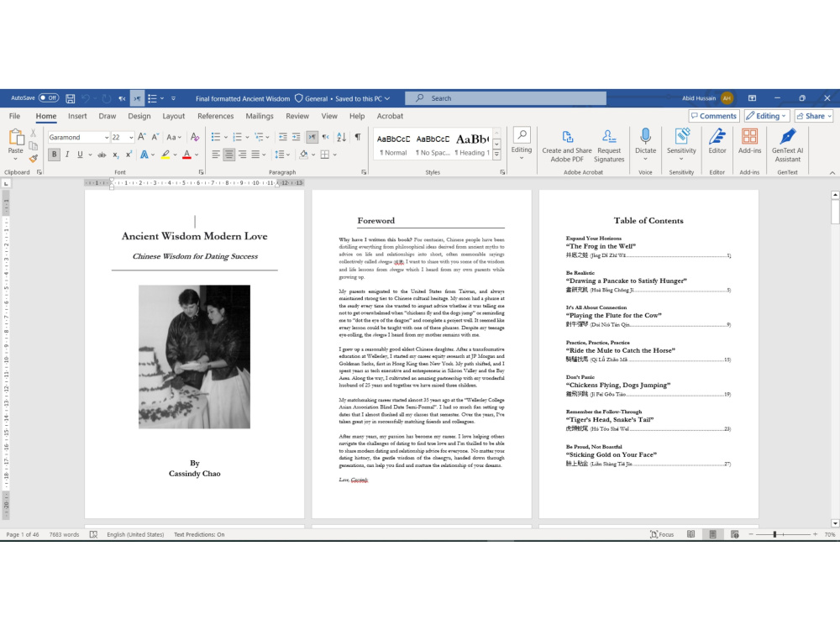The width and height of the screenshot is (840, 630).
Task: Open the Borders dropdown arrow
Action: [x=335, y=155]
